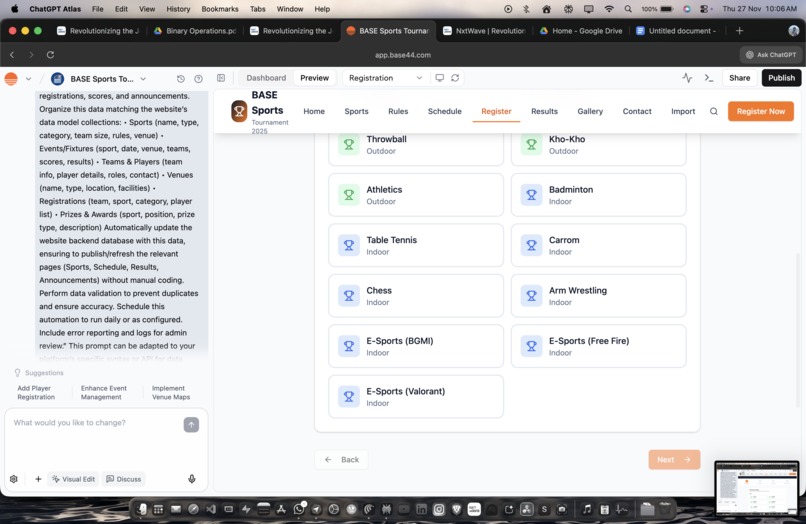Viewport: 806px width, 524px height.
Task: Open the version history clock icon
Action: 180,79
